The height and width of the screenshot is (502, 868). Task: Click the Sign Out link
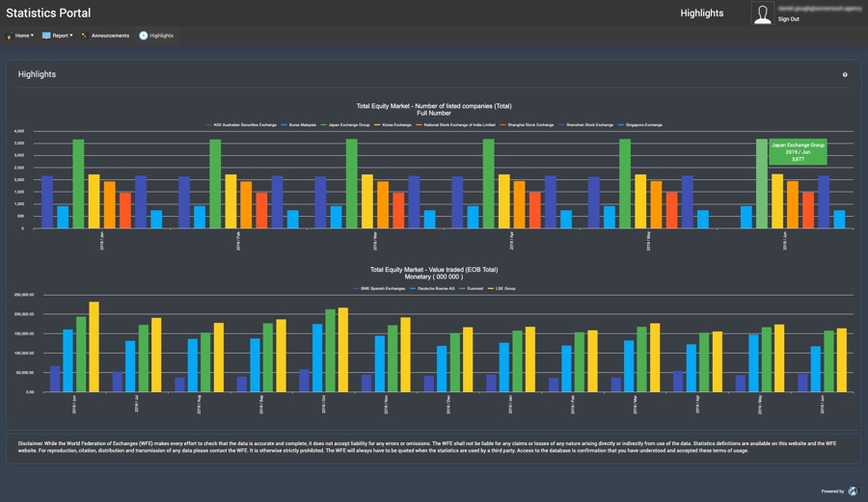pyautogui.click(x=788, y=19)
